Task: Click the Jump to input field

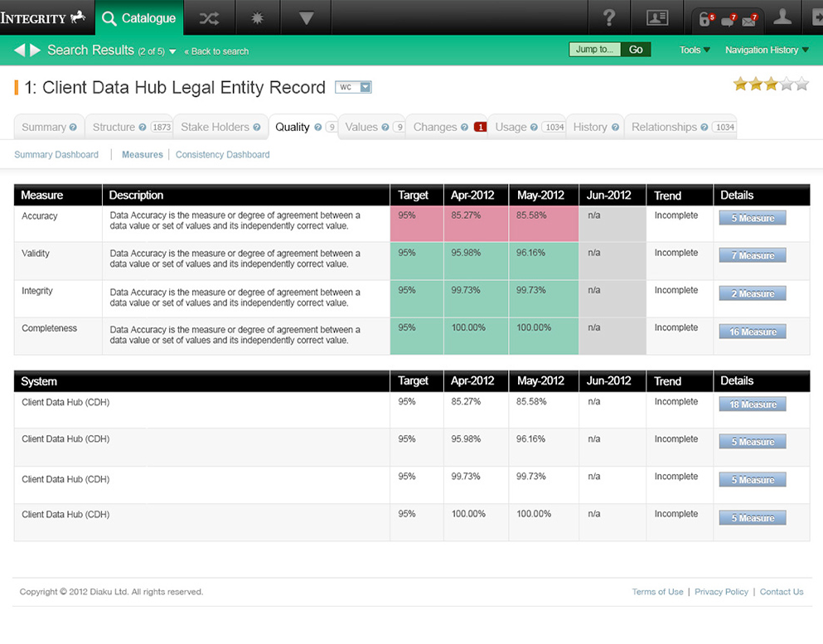Action: [x=595, y=50]
